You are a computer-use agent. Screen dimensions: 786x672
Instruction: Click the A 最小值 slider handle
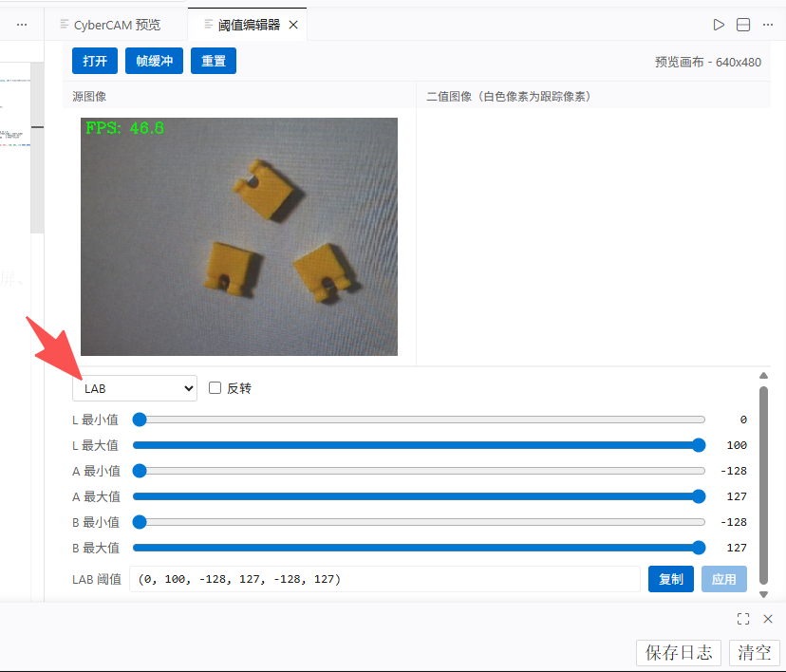(140, 471)
